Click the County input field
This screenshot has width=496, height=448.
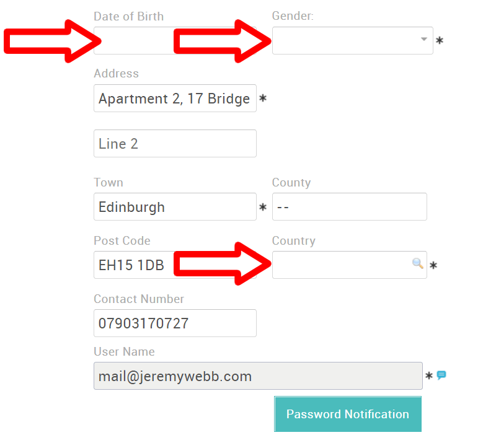pyautogui.click(x=350, y=206)
